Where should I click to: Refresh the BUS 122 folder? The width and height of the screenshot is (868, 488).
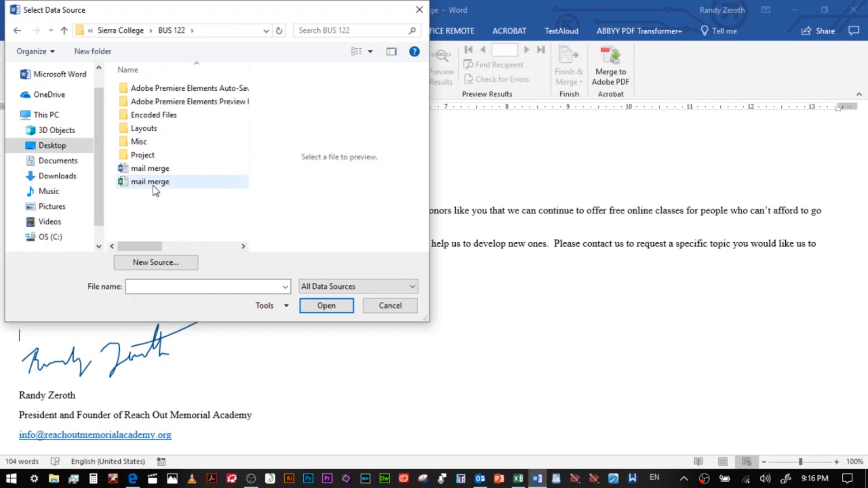(x=279, y=30)
